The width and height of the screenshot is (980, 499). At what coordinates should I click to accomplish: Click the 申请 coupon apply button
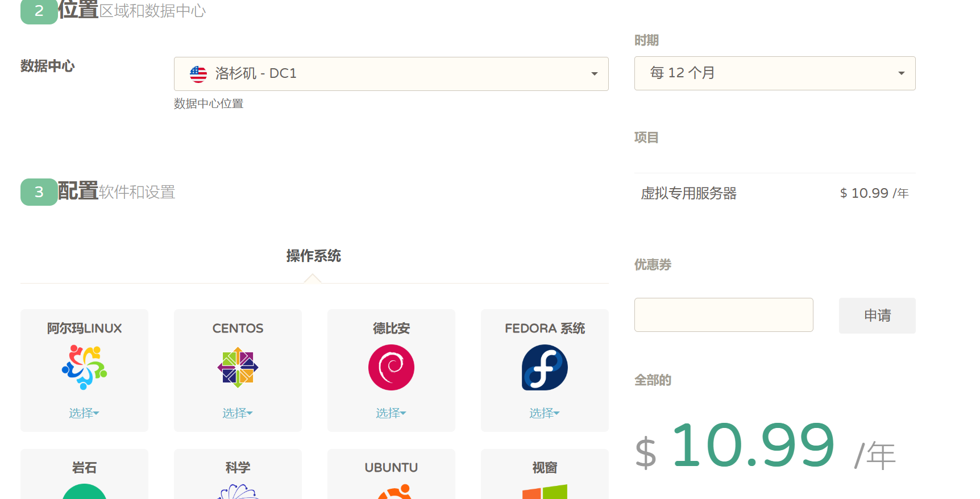(x=877, y=315)
